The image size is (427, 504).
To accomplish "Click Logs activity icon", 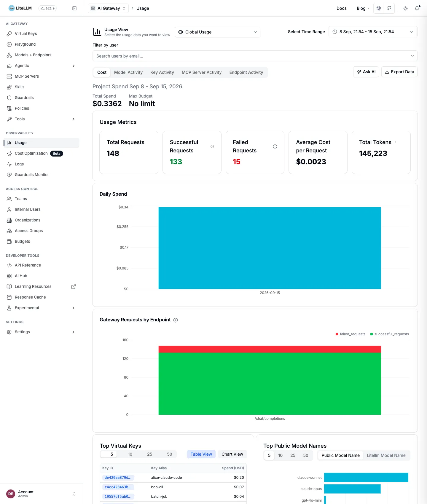I will tap(9, 164).
